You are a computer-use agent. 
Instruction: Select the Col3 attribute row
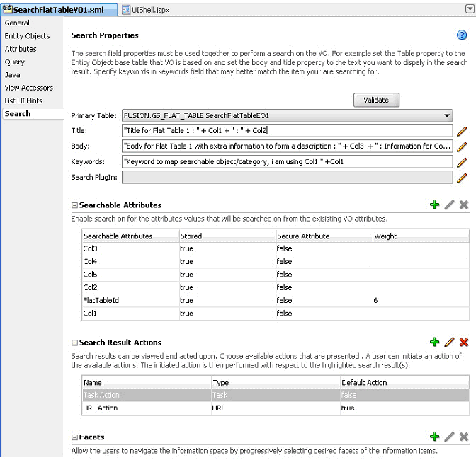point(276,248)
